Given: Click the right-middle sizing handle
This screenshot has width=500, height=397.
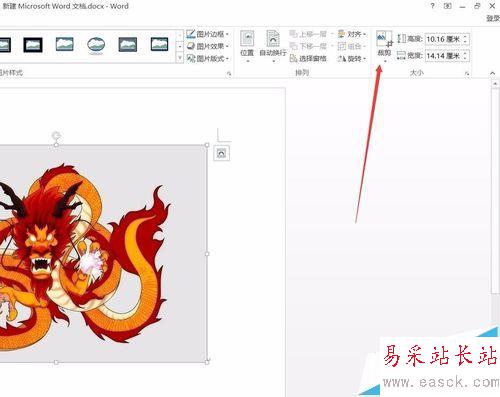Looking at the screenshot, I should (x=207, y=254).
